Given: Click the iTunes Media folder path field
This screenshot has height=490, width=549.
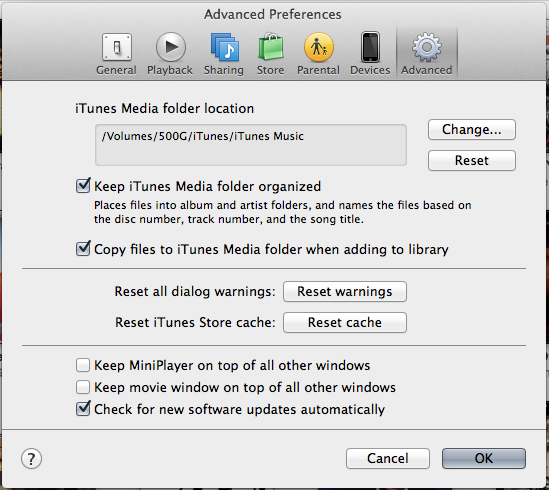Looking at the screenshot, I should [251, 145].
